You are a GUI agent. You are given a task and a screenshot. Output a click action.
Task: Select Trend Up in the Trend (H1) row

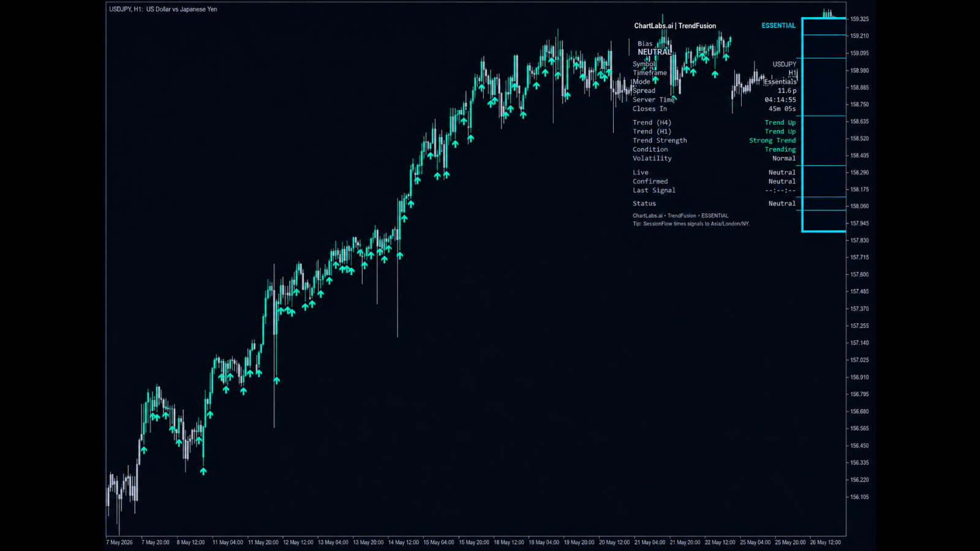[780, 132]
